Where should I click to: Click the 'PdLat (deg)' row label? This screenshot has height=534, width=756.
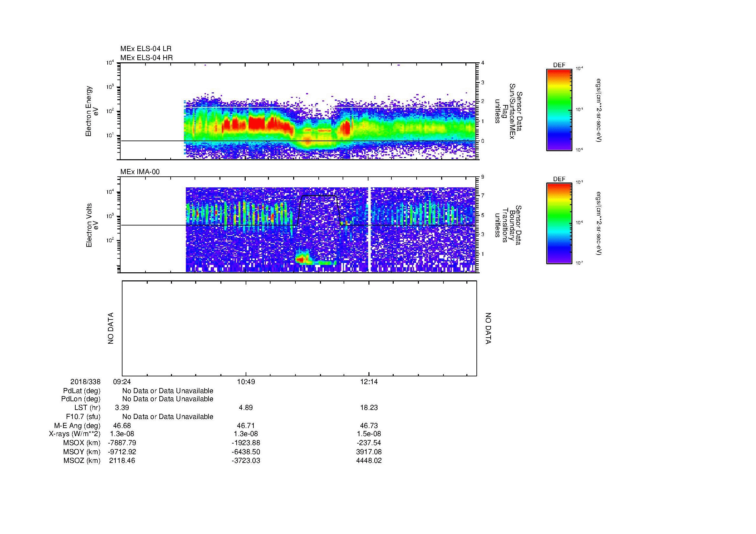point(82,391)
